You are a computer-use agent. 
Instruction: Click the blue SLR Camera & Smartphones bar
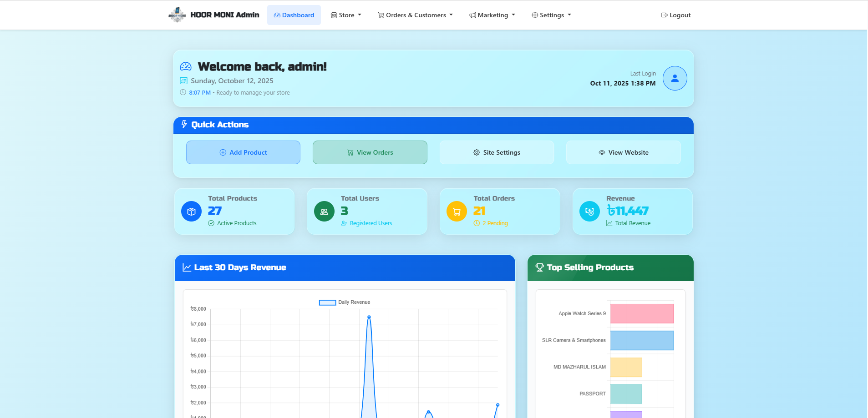[x=642, y=340]
